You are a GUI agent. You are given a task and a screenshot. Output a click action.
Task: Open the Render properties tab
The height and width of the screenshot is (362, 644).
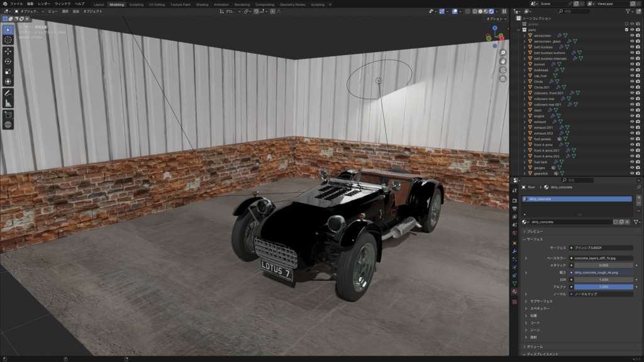(514, 200)
